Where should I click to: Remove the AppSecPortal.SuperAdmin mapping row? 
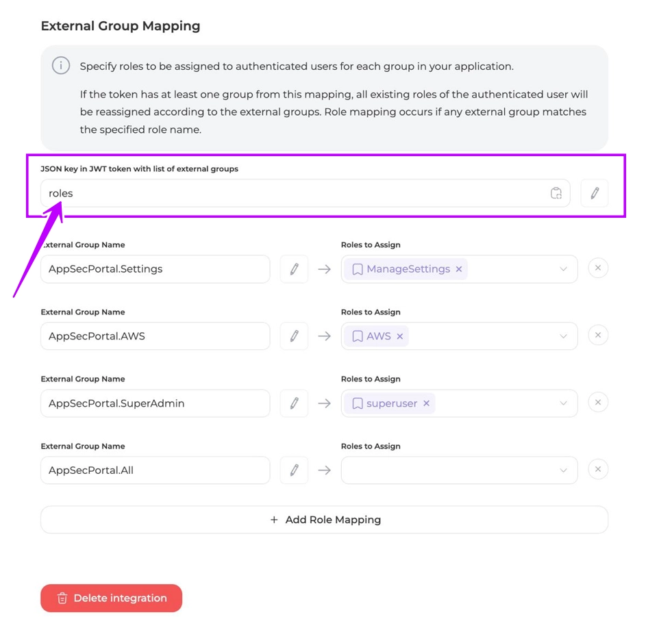point(597,403)
